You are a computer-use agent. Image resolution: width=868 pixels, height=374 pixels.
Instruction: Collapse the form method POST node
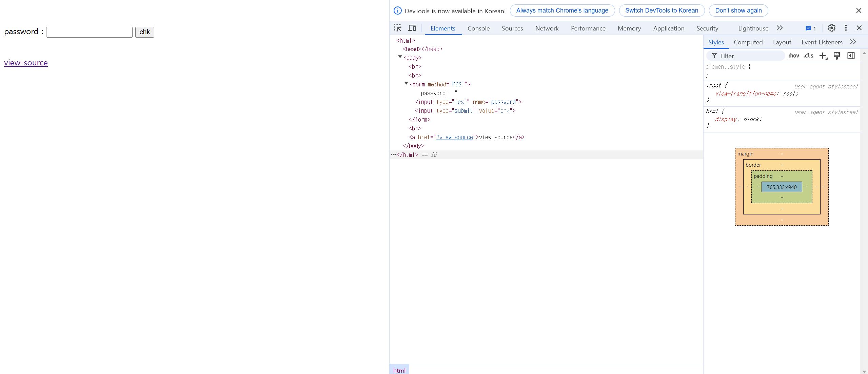click(x=406, y=84)
